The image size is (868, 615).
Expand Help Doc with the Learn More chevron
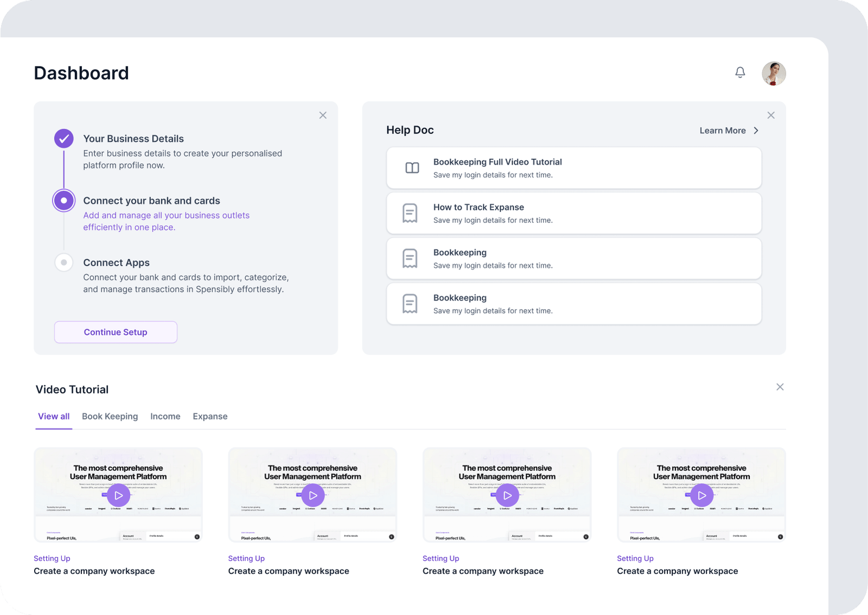point(756,131)
